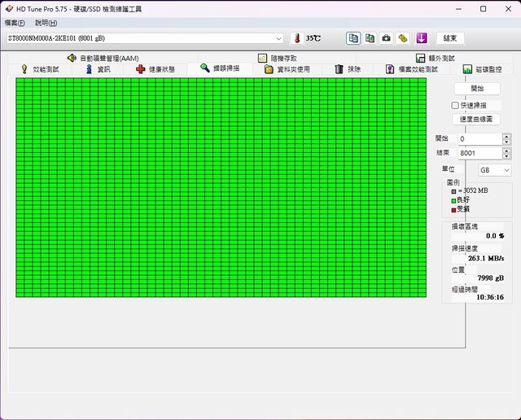This screenshot has width=521, height=420.
Task: Decrease the 結束 end value with down arrow
Action: 506,155
